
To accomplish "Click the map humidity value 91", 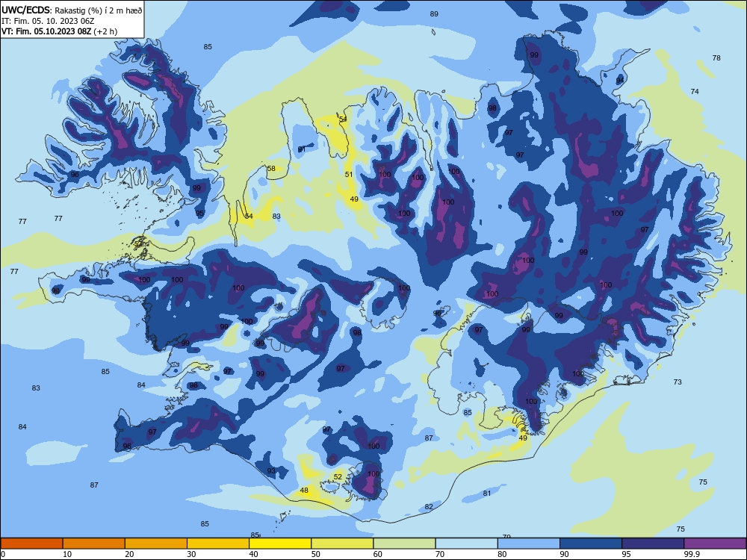I will [302, 149].
